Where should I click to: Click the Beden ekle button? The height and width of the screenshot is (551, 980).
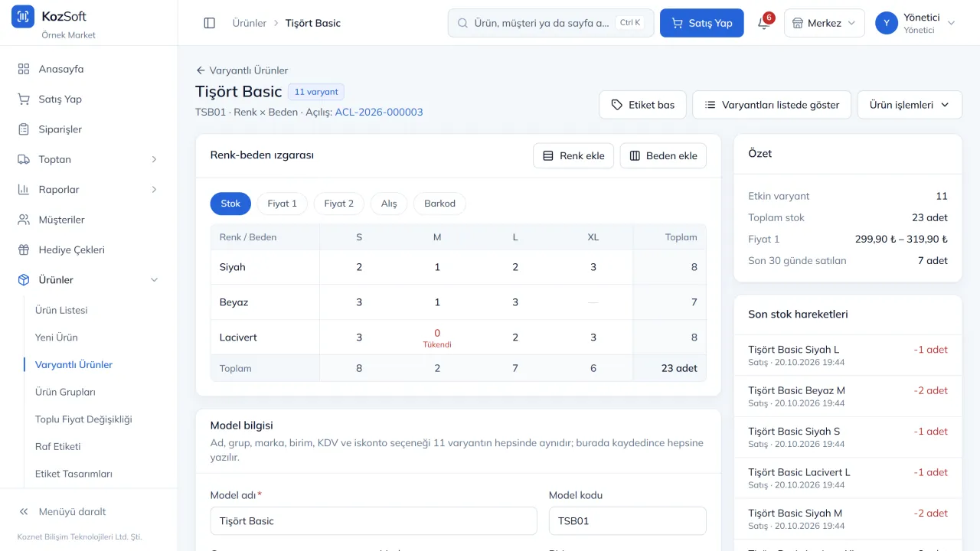pyautogui.click(x=663, y=155)
